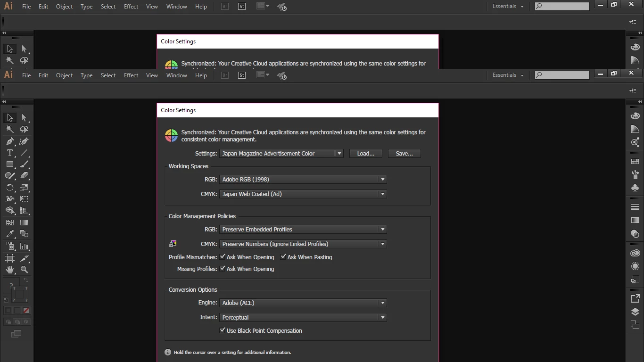Activate the Paintbrush tool
The width and height of the screenshot is (644, 362).
click(24, 164)
